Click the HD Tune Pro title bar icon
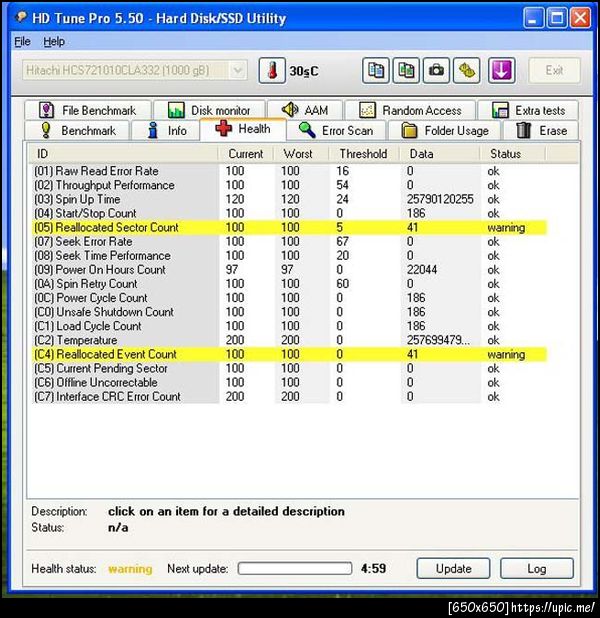Screen dimensions: 600x618 point(20,17)
